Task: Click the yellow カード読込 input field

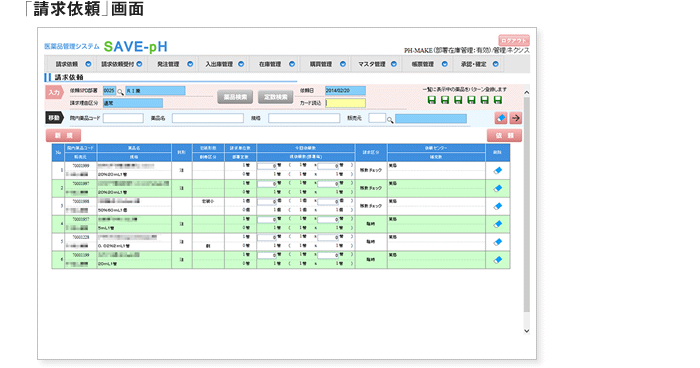Action: (x=345, y=103)
